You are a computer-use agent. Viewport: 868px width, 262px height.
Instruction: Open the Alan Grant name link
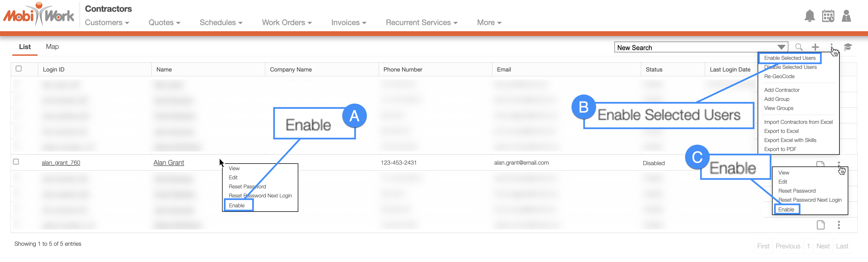(168, 162)
